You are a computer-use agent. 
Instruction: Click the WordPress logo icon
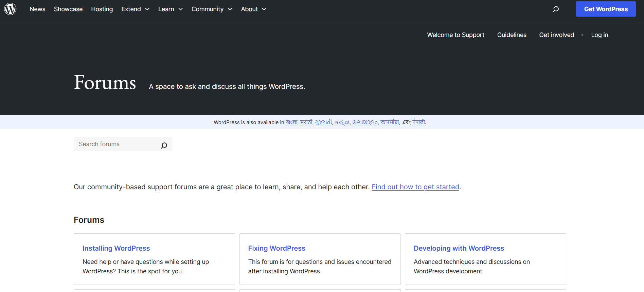tap(10, 9)
